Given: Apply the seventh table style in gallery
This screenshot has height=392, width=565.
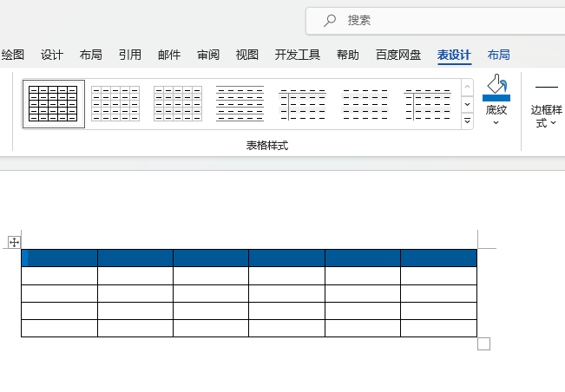Looking at the screenshot, I should tap(427, 104).
